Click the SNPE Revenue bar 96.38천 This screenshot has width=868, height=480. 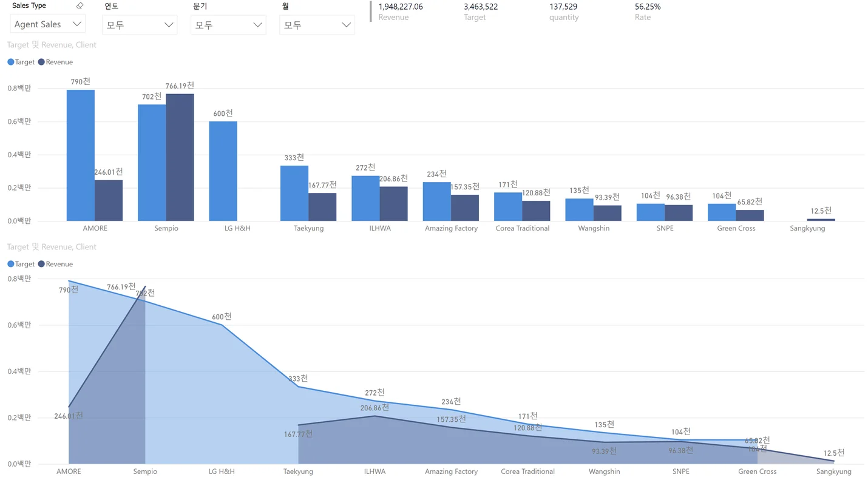tap(679, 212)
